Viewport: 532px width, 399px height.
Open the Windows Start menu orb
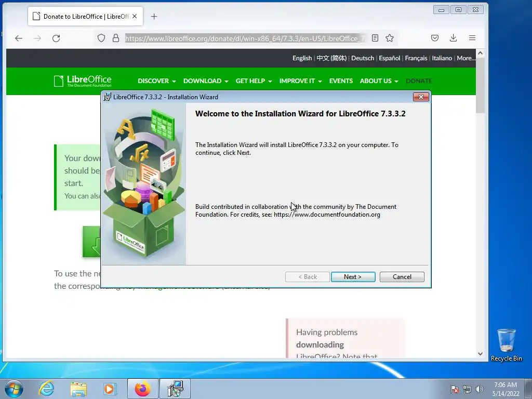point(14,389)
